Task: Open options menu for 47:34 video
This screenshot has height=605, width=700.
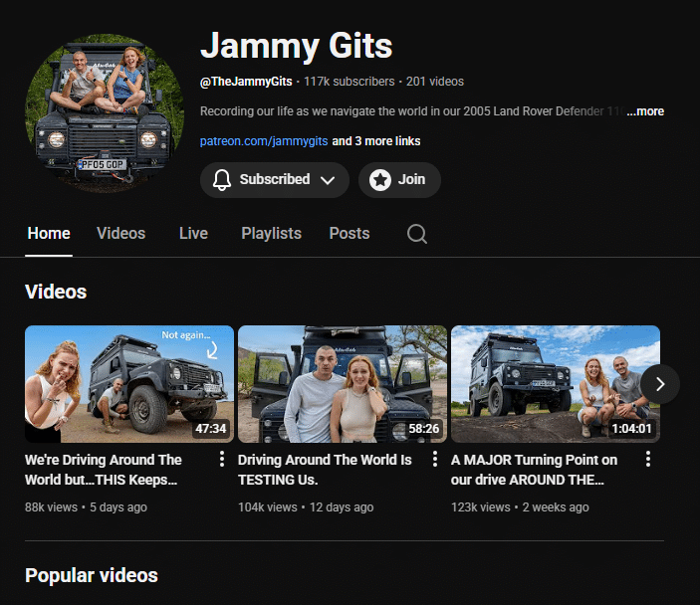Action: pos(222,460)
